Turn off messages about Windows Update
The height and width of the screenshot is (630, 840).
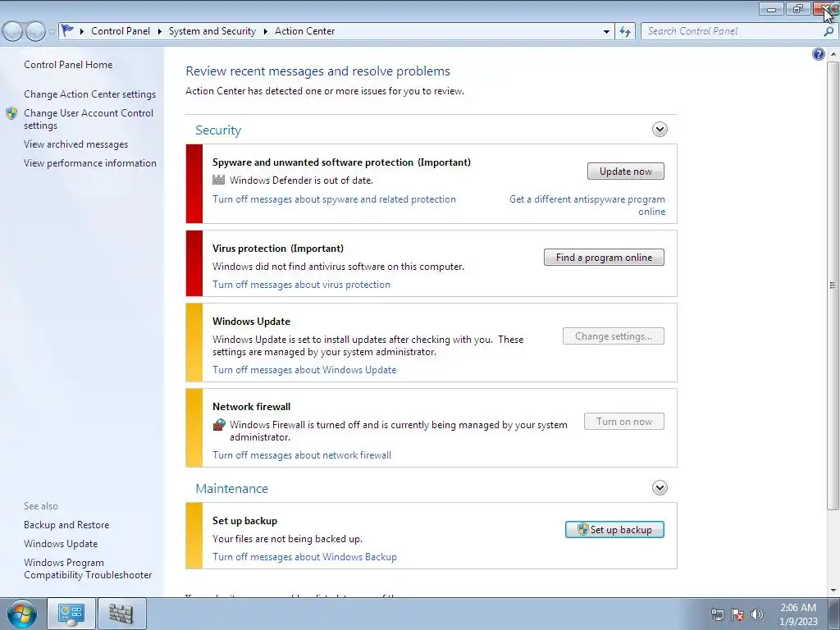[x=304, y=370]
